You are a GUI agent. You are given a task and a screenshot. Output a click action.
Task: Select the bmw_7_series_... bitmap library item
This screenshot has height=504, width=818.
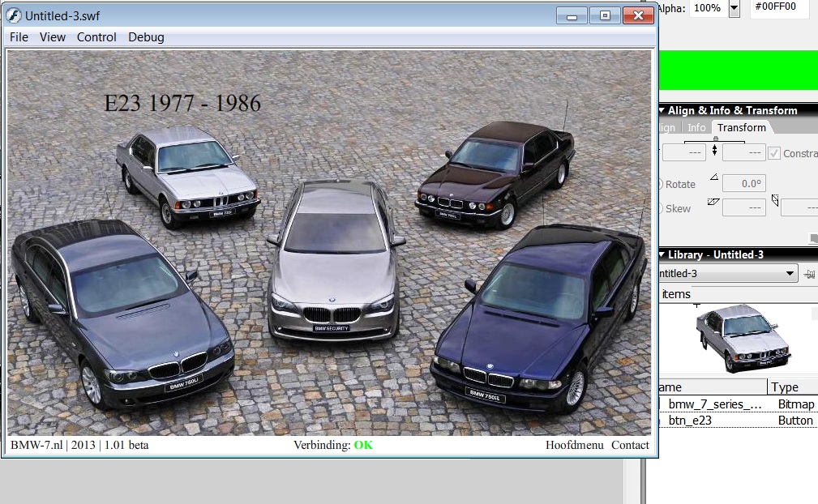pyautogui.click(x=713, y=404)
